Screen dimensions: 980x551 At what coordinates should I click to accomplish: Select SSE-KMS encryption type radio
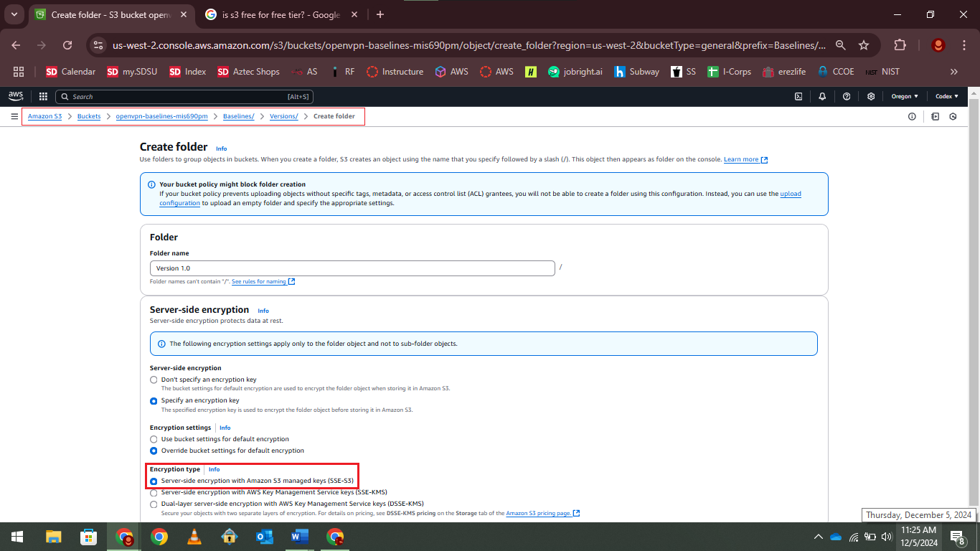(154, 493)
